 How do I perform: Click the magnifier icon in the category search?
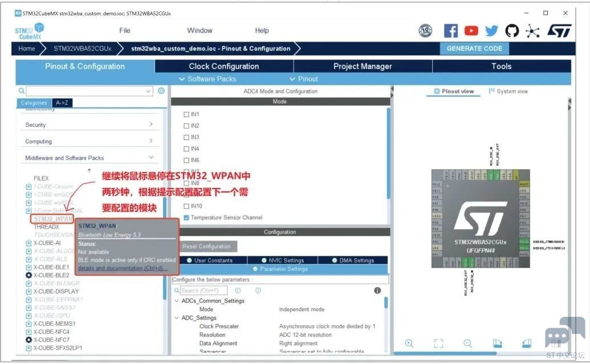coord(22,91)
